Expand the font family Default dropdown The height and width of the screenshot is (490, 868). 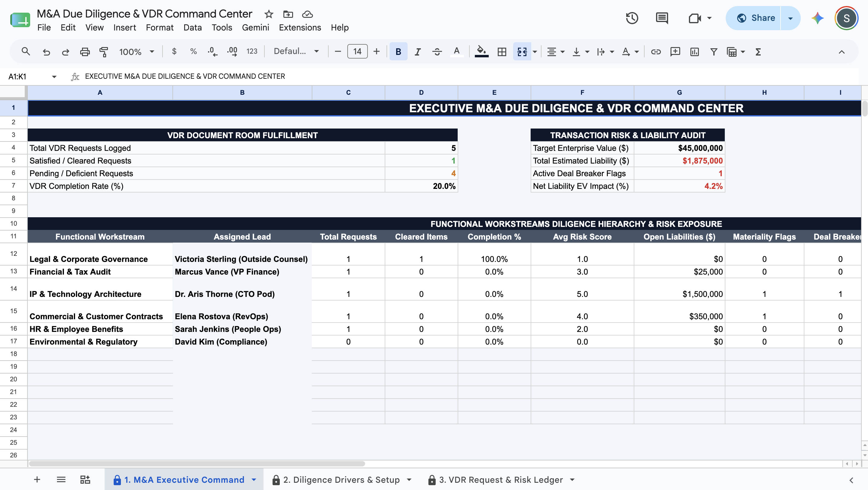(296, 52)
